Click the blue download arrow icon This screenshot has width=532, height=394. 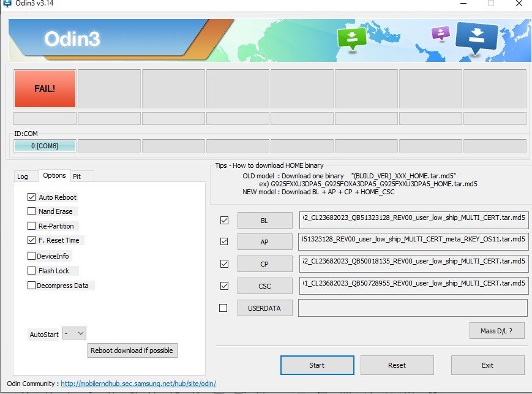click(x=476, y=37)
